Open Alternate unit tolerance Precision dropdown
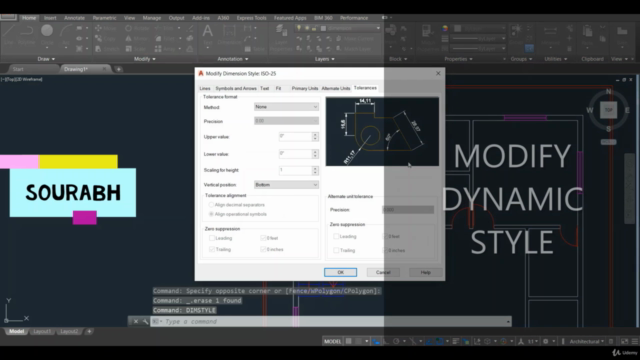640x360 pixels. click(408, 209)
